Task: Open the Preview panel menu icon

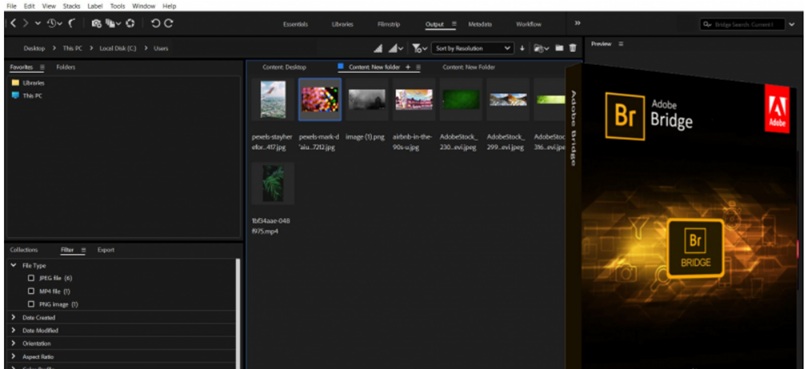Action: coord(621,44)
